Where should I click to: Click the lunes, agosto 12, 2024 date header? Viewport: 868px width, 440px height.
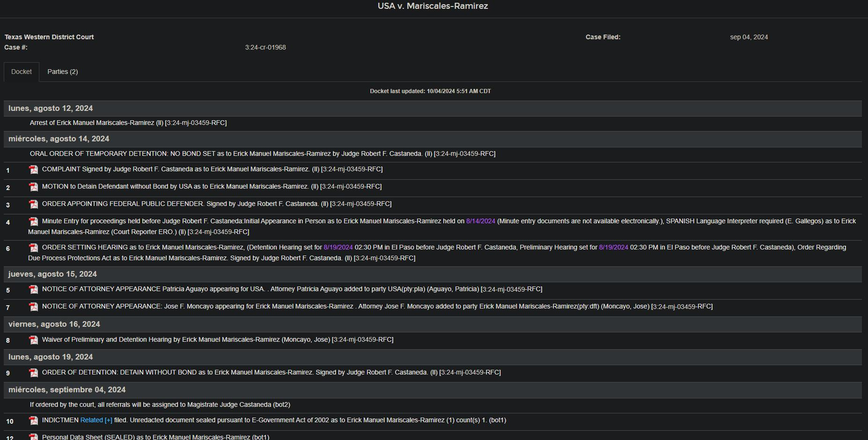[x=50, y=109]
